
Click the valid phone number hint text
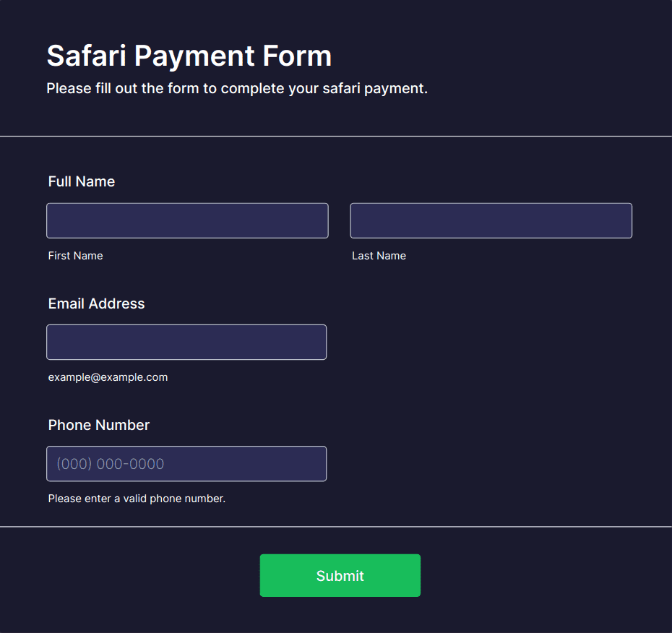coord(137,499)
